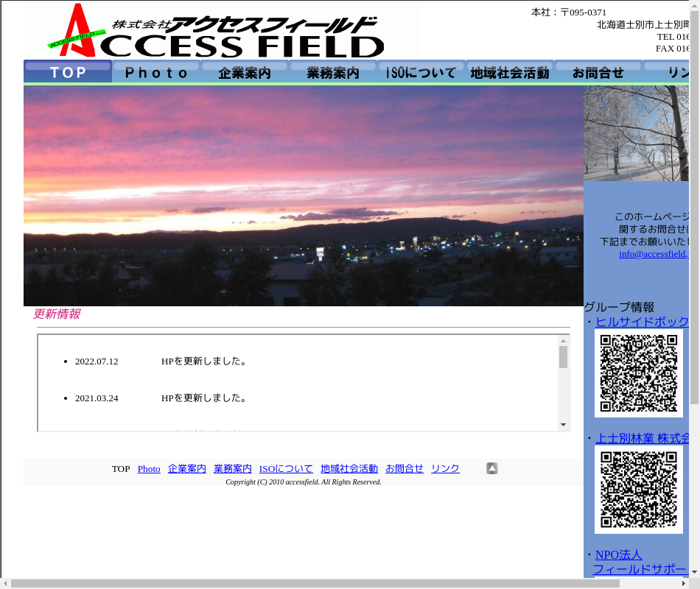
Task: Click the page horizontal scrollbar right arrow
Action: pyautogui.click(x=682, y=583)
